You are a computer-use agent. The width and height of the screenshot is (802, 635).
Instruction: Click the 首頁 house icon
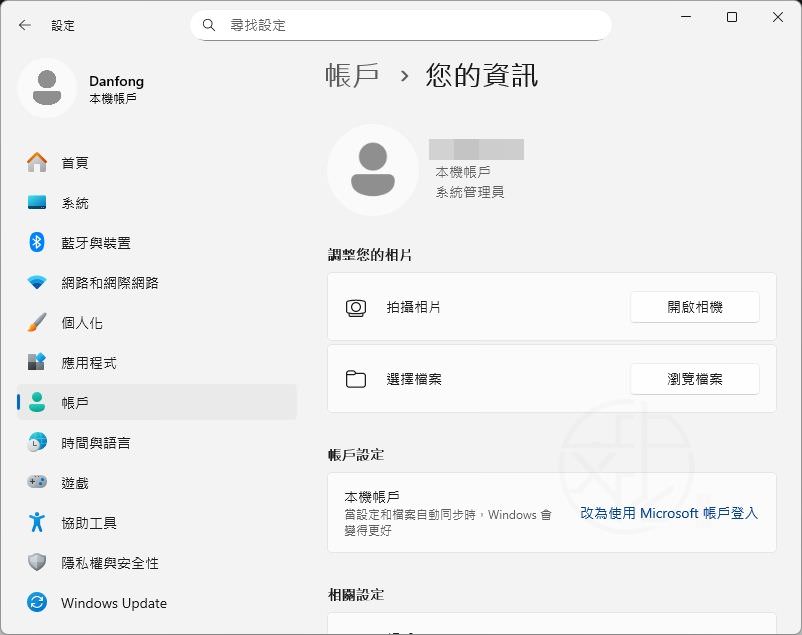pos(37,162)
